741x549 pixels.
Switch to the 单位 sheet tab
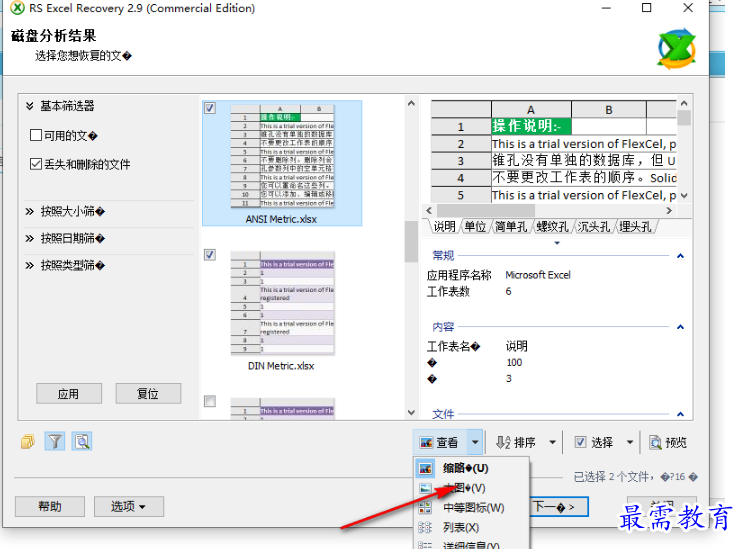coord(475,226)
